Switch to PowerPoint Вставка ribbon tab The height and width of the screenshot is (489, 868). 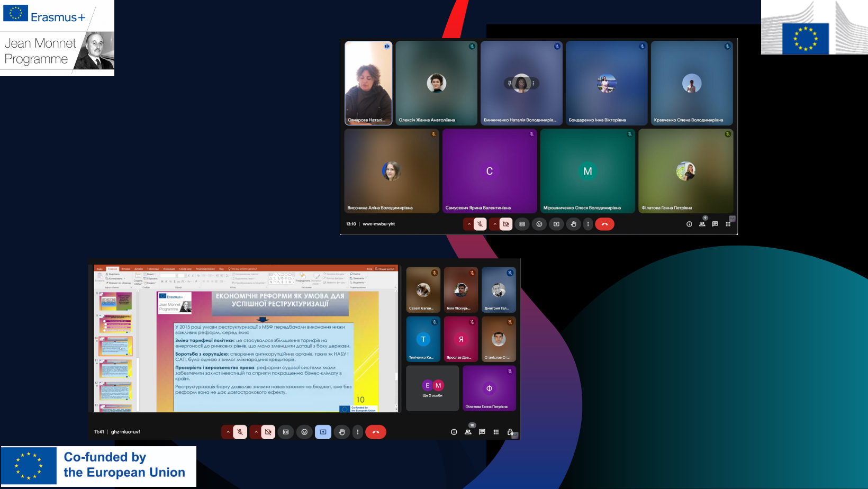click(125, 269)
